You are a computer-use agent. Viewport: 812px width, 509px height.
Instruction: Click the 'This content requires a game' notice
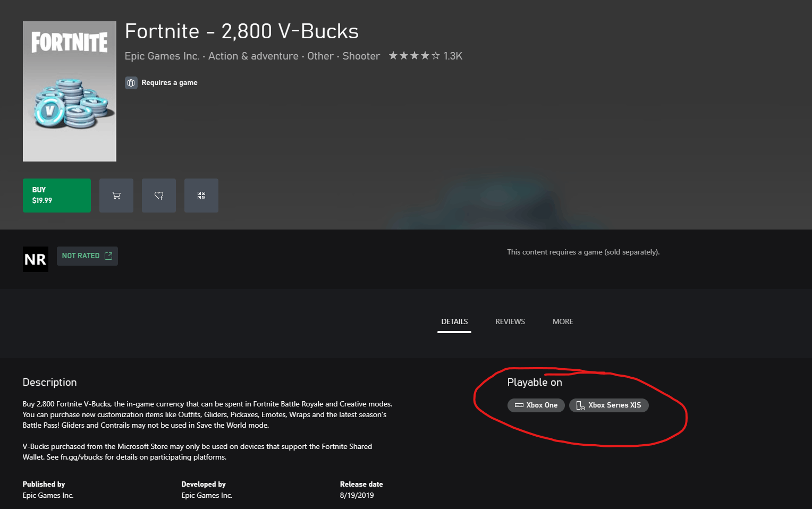pyautogui.click(x=583, y=252)
